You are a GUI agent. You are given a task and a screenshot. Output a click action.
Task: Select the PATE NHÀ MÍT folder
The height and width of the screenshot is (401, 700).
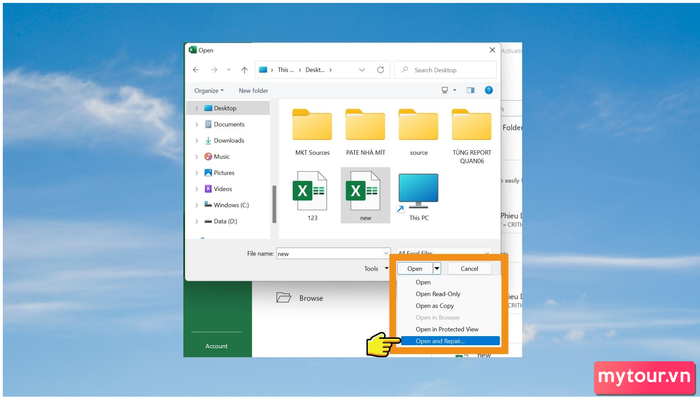point(365,132)
